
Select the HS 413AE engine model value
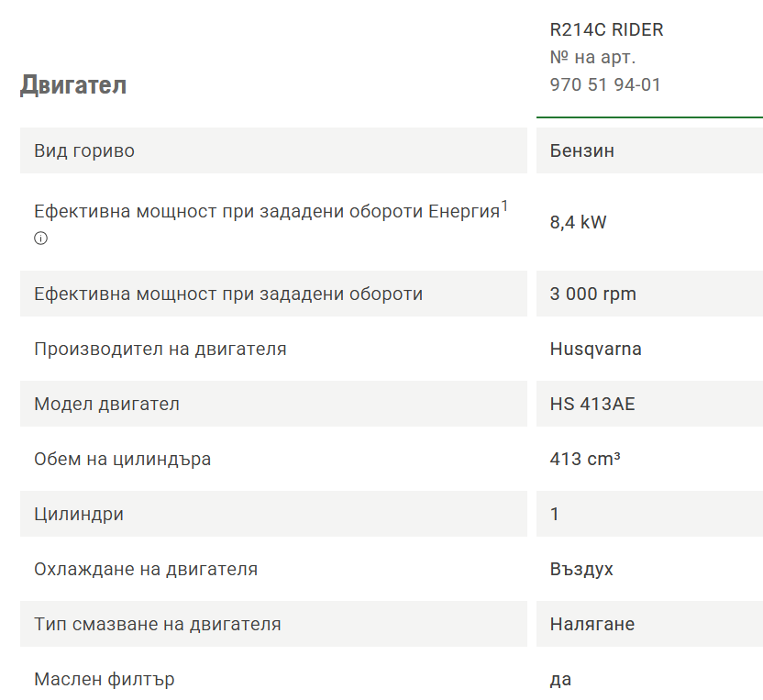point(592,404)
